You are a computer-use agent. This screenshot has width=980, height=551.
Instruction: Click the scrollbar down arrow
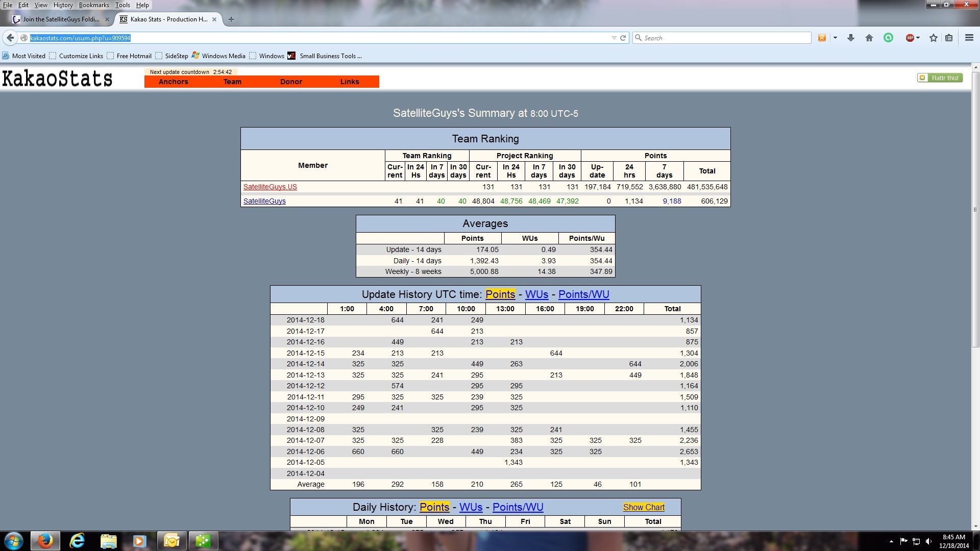(x=975, y=527)
